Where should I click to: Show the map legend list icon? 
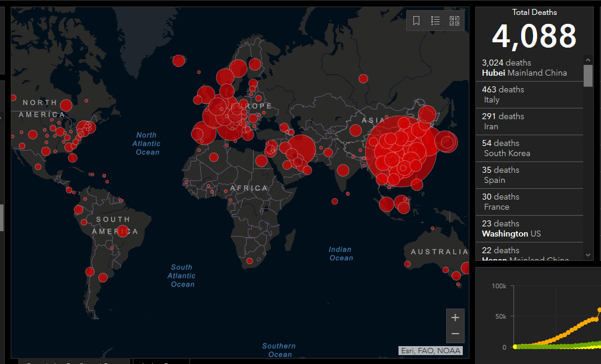[x=435, y=20]
